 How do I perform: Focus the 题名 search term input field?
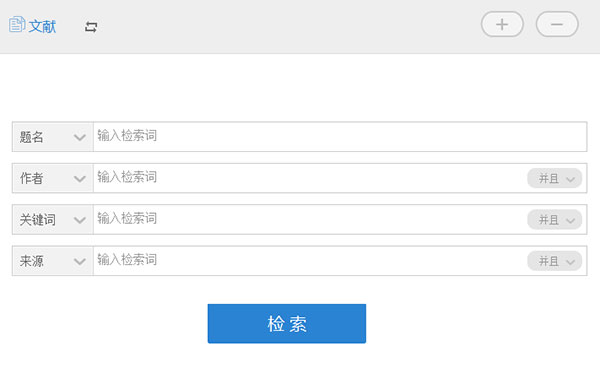pos(340,137)
